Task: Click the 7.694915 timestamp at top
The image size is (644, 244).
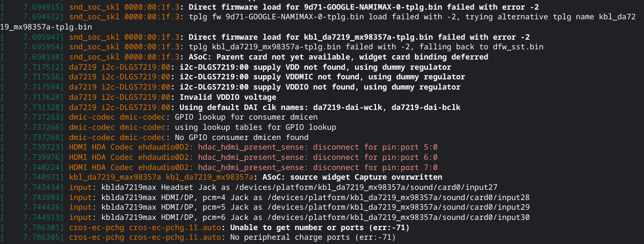Action: (x=43, y=7)
